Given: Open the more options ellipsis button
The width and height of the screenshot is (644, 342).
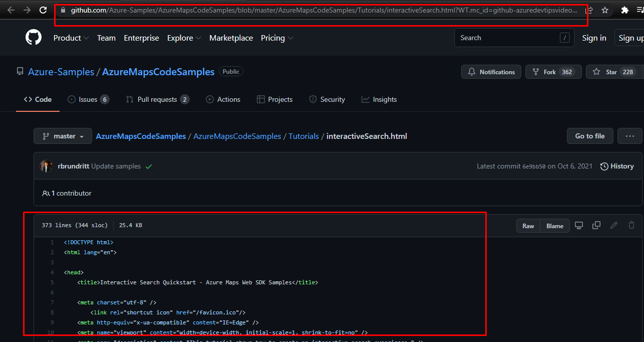Looking at the screenshot, I should (629, 136).
